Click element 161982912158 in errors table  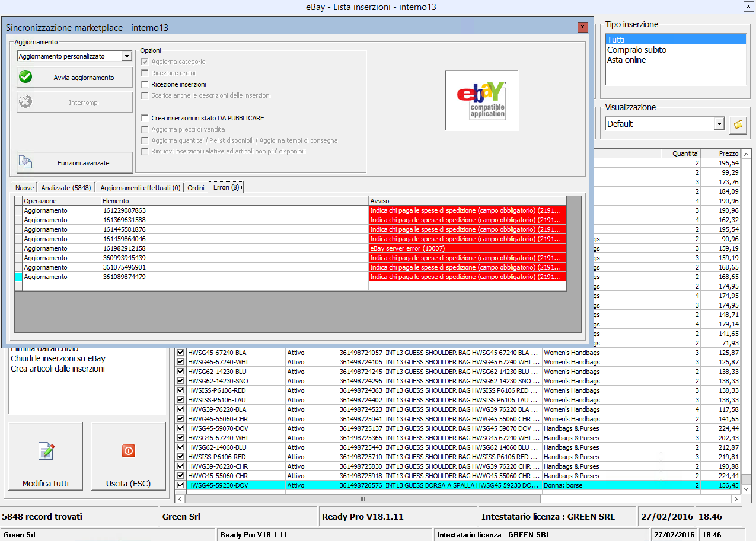click(235, 248)
